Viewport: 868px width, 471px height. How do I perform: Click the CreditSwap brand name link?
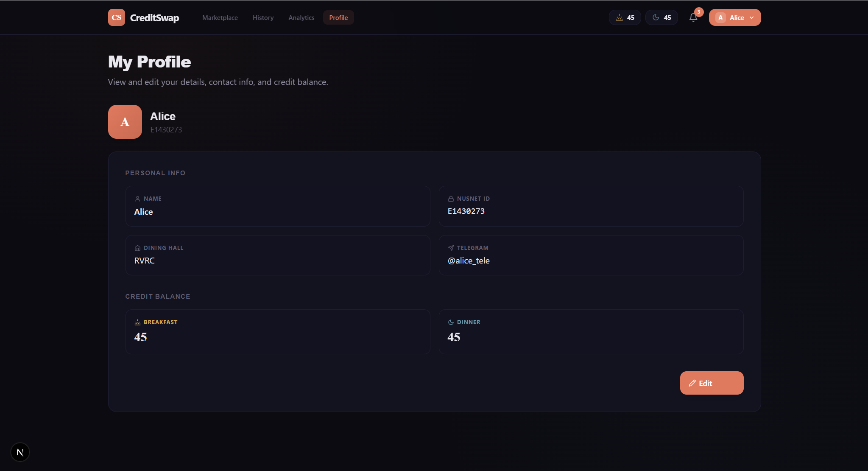[x=154, y=17]
